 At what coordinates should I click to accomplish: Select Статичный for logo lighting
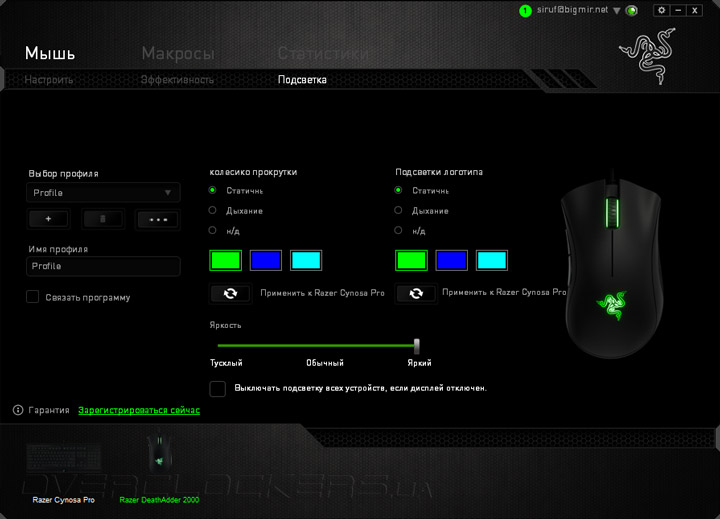pos(398,190)
